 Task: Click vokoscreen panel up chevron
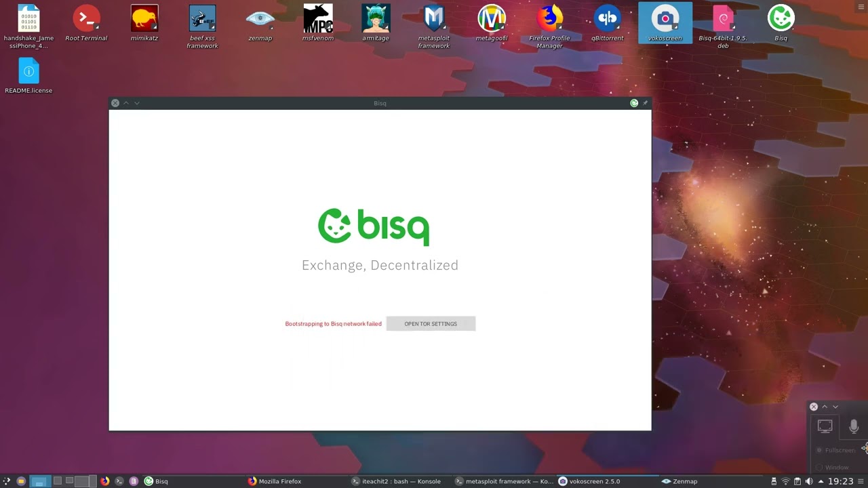pyautogui.click(x=825, y=407)
